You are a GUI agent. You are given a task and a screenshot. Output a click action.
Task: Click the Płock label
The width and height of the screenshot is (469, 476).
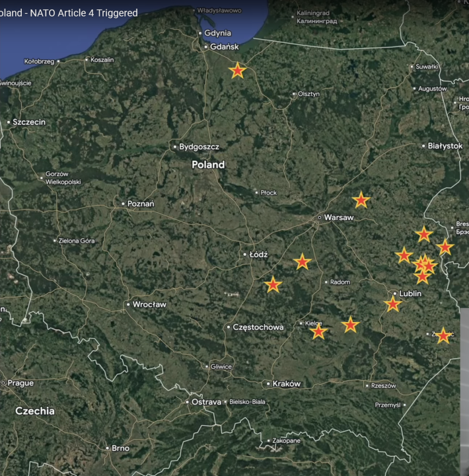268,192
